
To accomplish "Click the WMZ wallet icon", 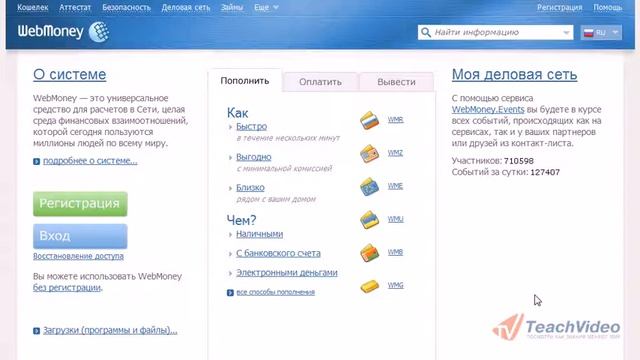I will coord(369,154).
